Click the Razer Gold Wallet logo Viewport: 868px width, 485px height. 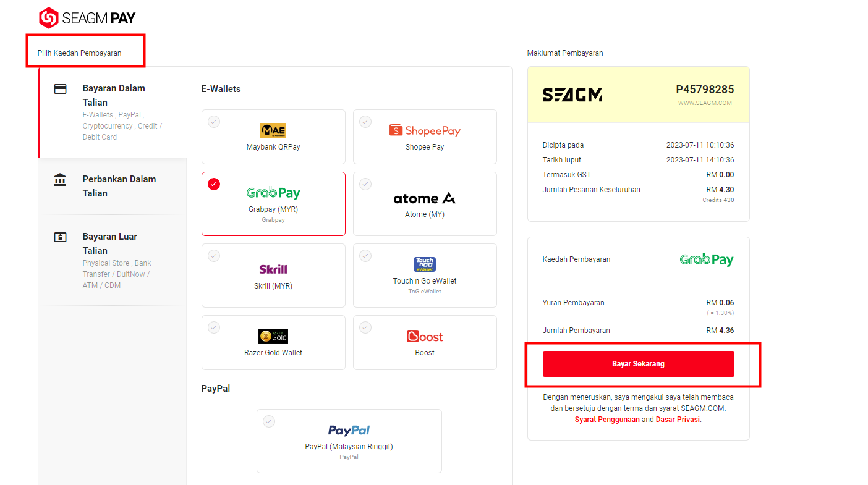(x=273, y=336)
